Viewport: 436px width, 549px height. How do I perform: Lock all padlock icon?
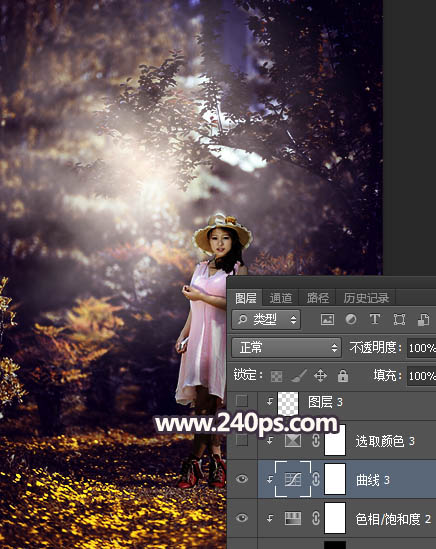pos(343,376)
